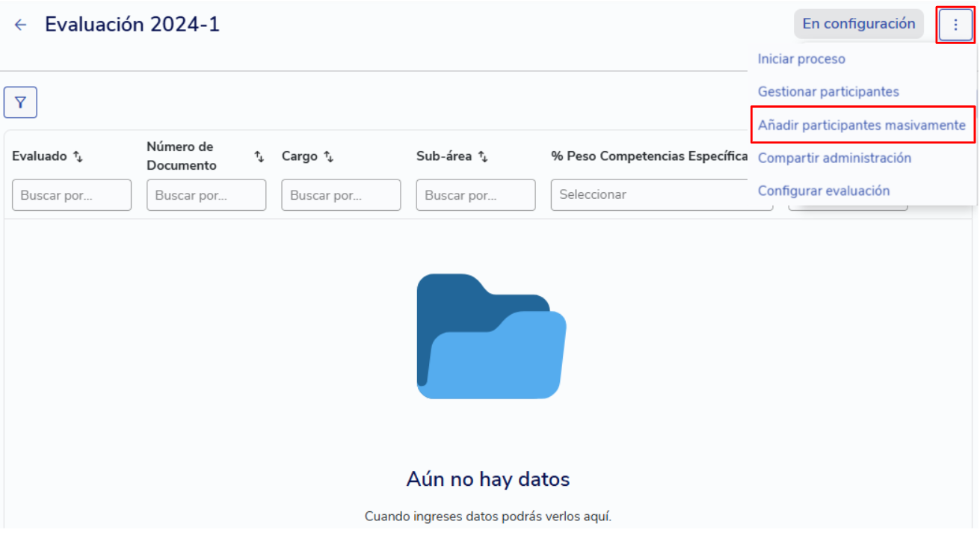Sort by the Sub-área column arrows
This screenshot has width=980, height=539.
[x=483, y=157]
